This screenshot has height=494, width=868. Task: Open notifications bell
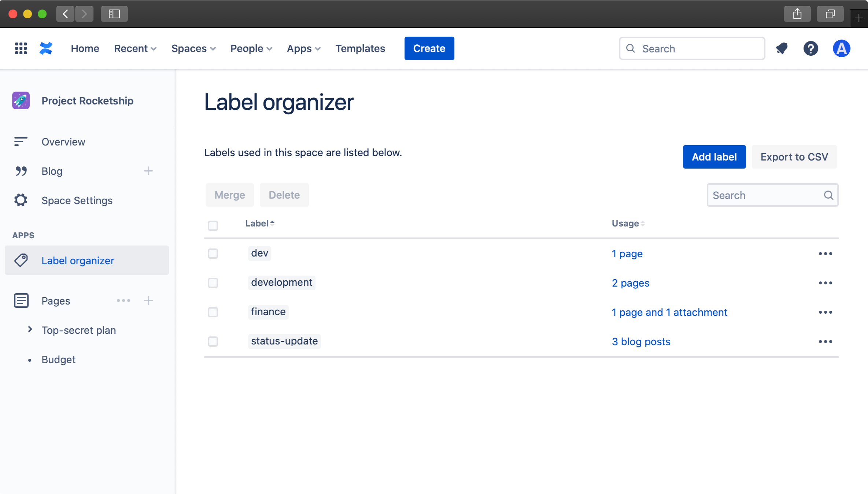click(x=782, y=48)
